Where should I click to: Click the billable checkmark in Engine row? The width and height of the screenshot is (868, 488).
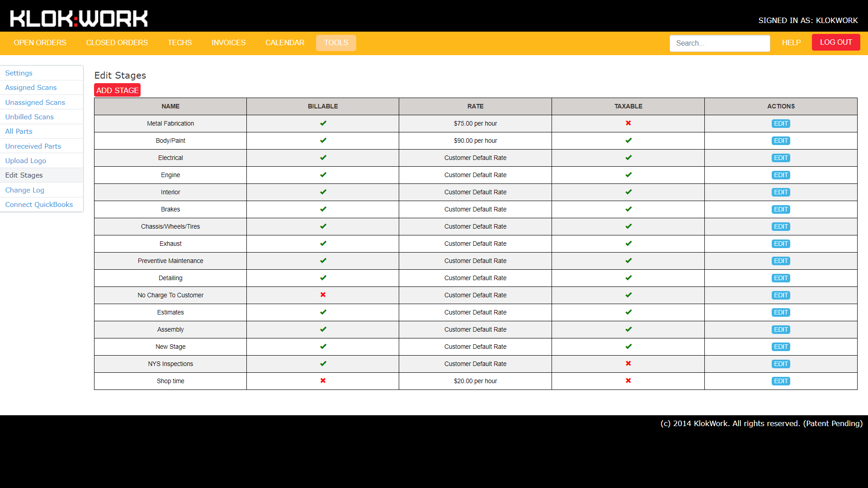pyautogui.click(x=323, y=174)
